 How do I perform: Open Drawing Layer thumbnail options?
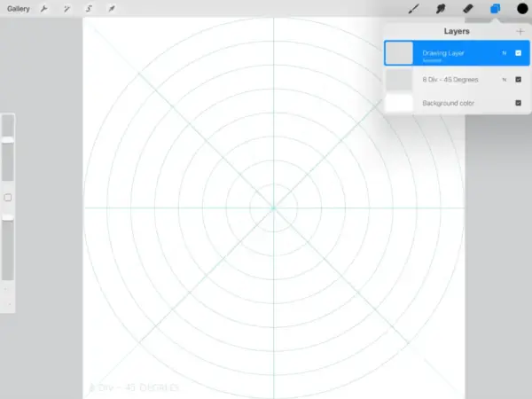coord(399,53)
